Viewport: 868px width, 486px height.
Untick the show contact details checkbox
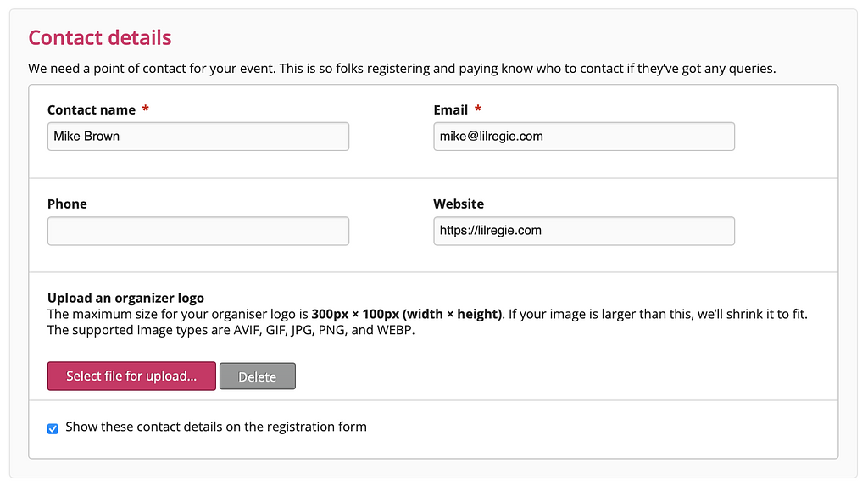pos(53,428)
